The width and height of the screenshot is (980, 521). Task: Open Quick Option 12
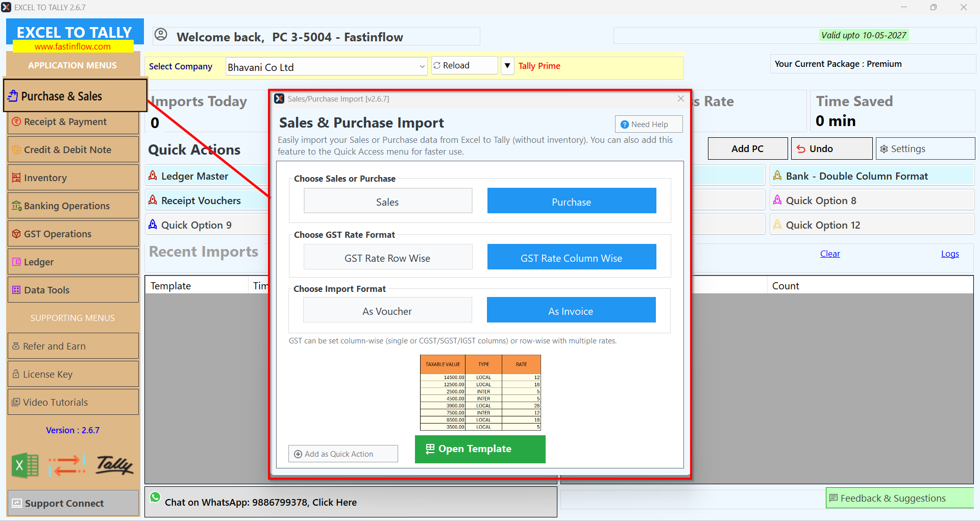tap(872, 225)
